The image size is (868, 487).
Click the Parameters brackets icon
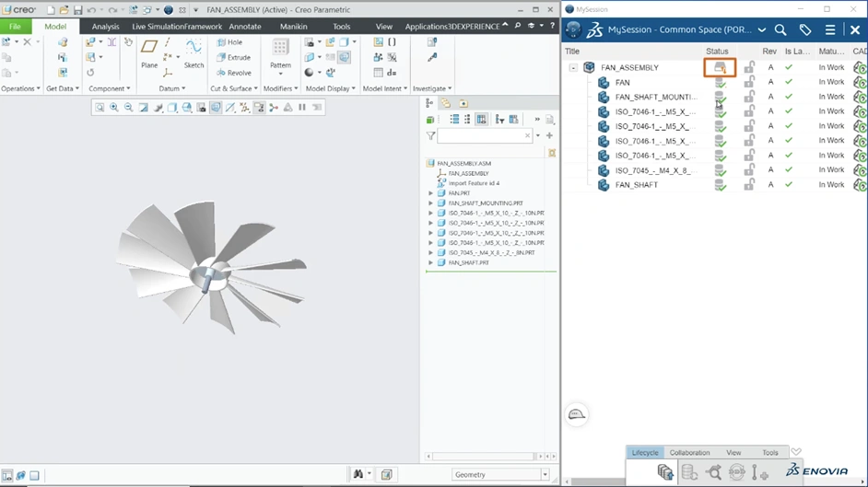(392, 42)
